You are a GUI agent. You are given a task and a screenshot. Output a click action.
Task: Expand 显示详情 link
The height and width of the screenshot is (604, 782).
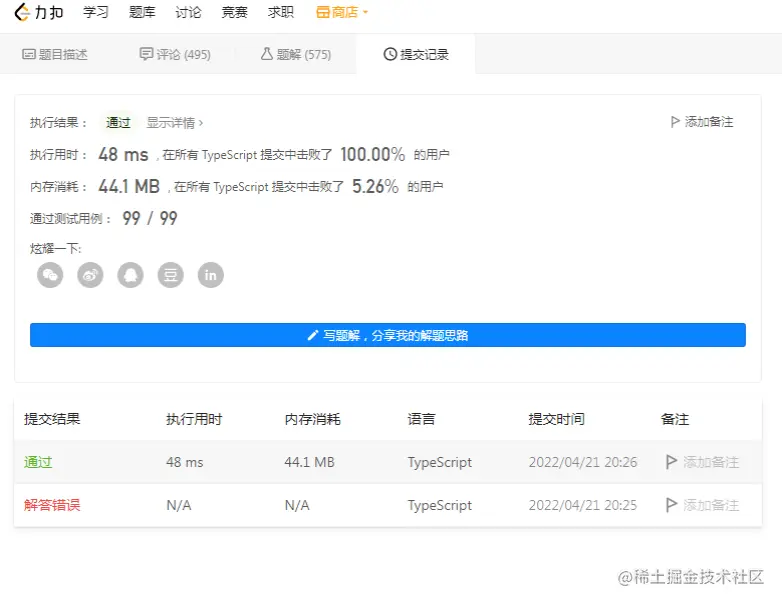pos(175,122)
